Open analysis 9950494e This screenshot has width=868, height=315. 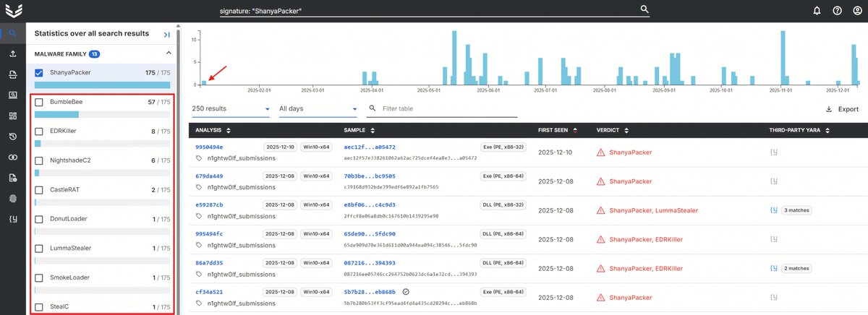click(209, 146)
